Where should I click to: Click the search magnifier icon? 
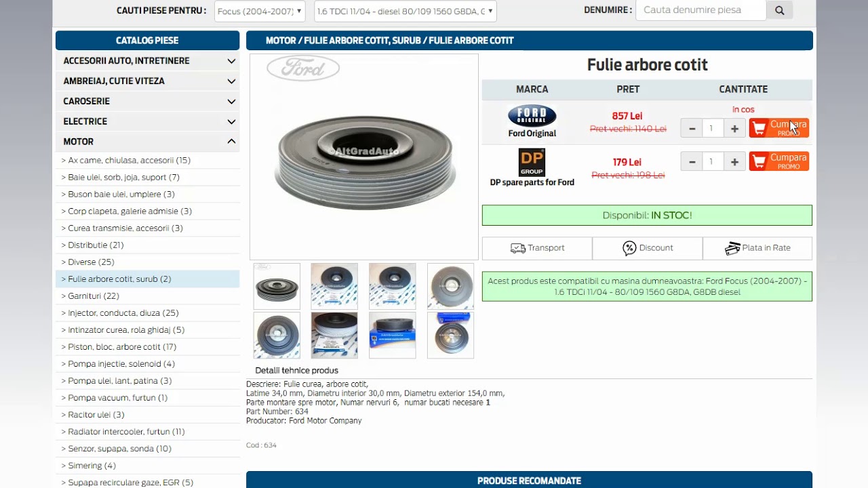[779, 10]
